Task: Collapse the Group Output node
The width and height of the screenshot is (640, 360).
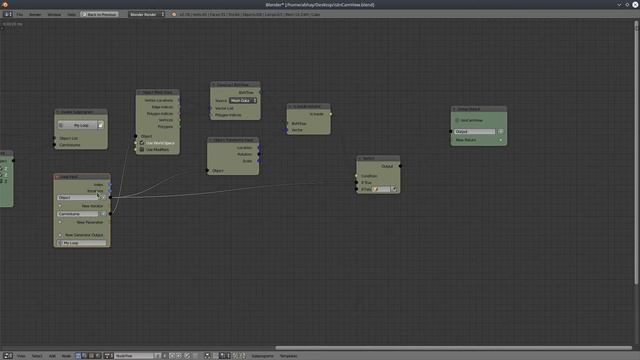Action: pos(454,109)
